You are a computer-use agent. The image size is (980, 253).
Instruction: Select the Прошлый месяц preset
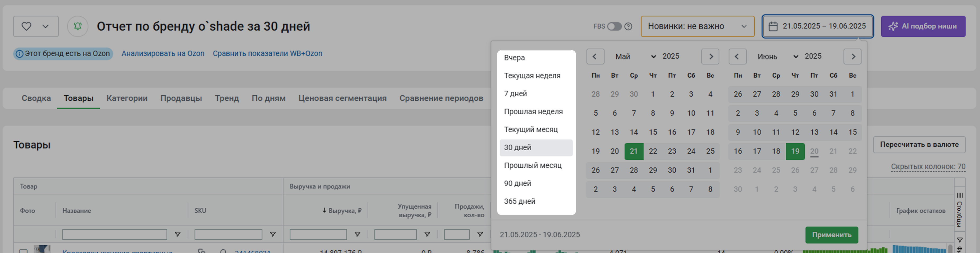coord(536,166)
